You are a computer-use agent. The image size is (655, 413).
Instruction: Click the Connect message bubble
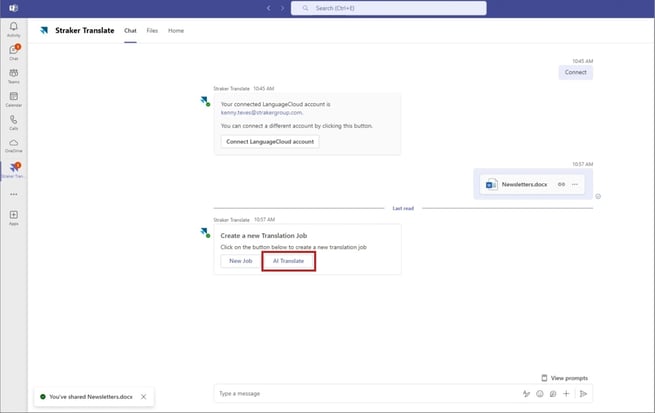(576, 72)
